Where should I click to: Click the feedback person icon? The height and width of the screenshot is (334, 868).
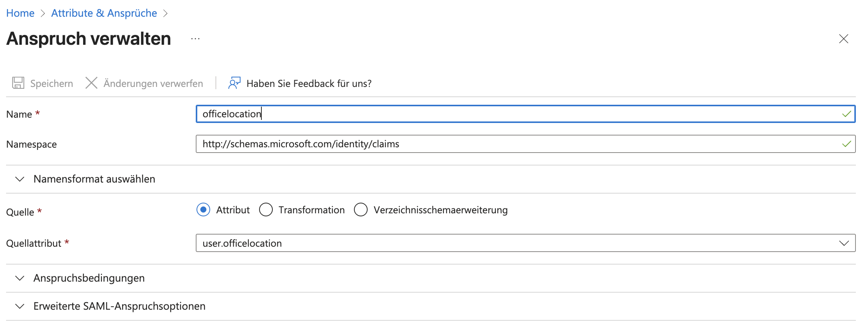click(x=234, y=83)
